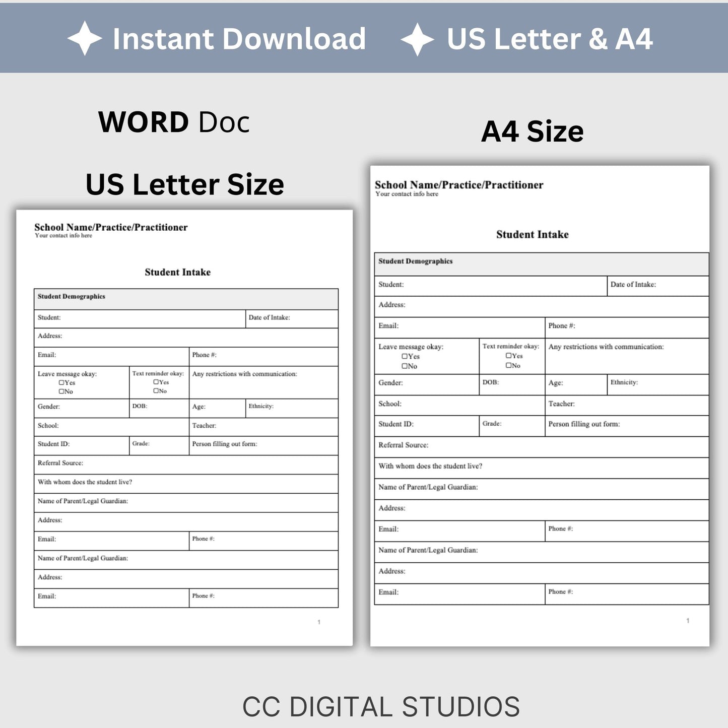Check No under Text reminder okay on US Letter page

click(156, 390)
